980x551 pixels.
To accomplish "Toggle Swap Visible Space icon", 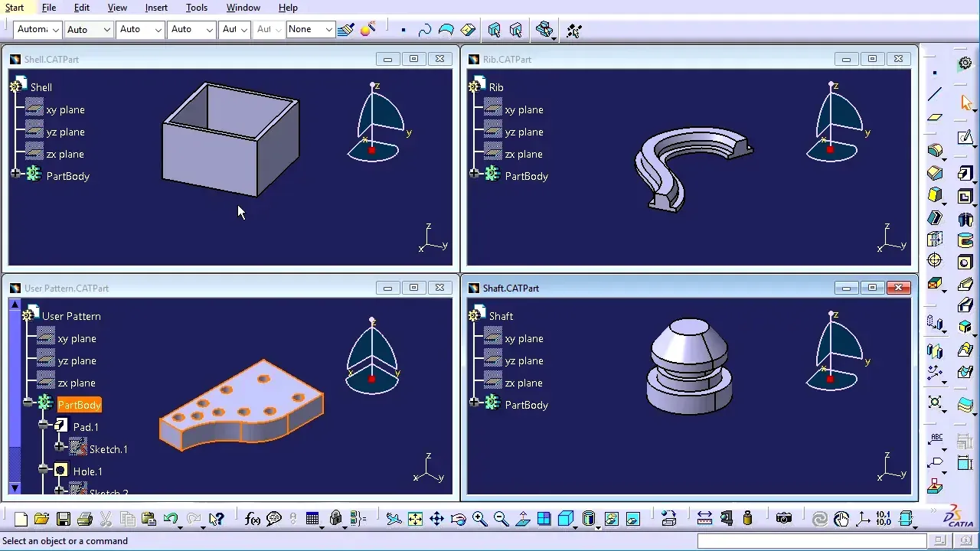I will (633, 519).
